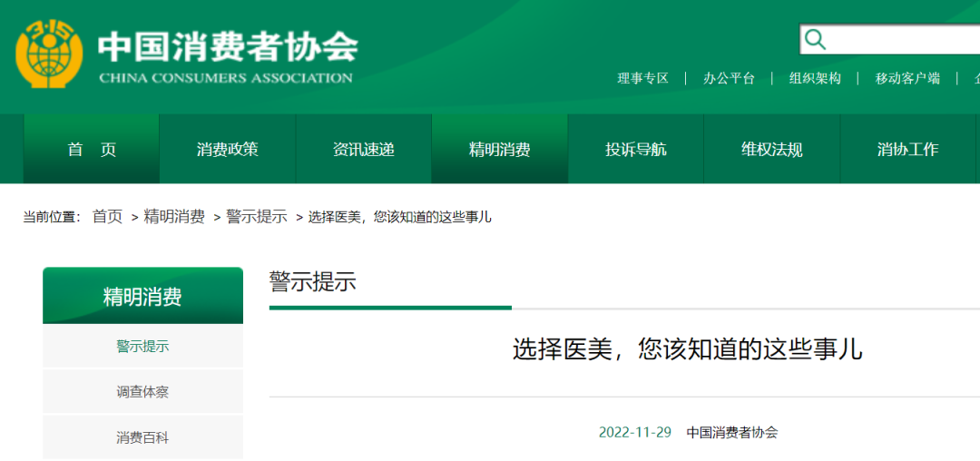Image resolution: width=980 pixels, height=461 pixels.
Task: Open the 移动客户端 link
Action: pos(907,78)
